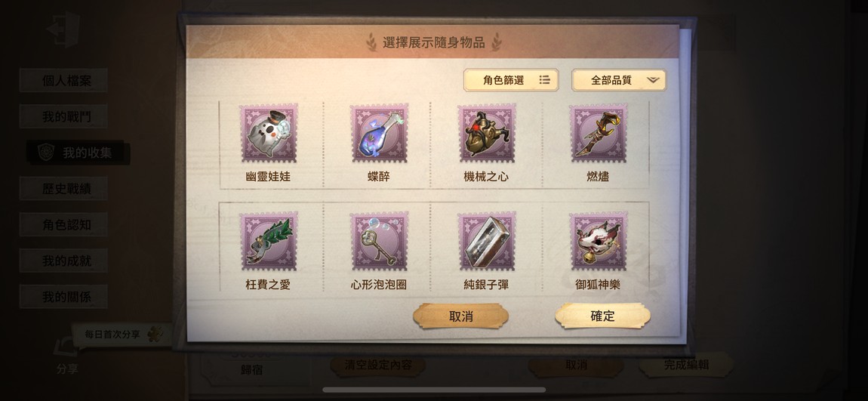Go to 歷史戰績 tab

pyautogui.click(x=63, y=189)
